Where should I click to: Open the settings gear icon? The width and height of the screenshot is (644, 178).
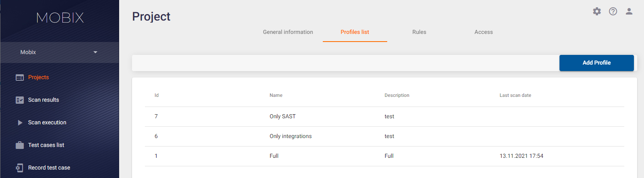[x=597, y=11]
